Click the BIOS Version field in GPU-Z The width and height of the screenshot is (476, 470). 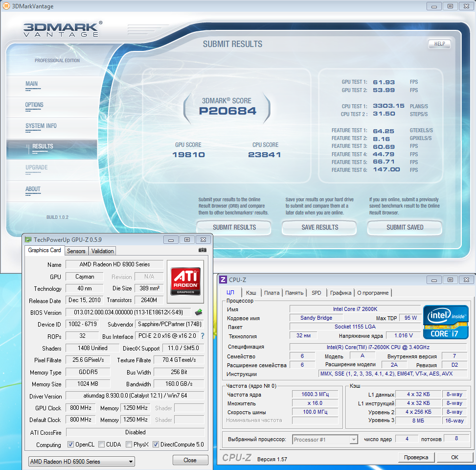click(128, 312)
